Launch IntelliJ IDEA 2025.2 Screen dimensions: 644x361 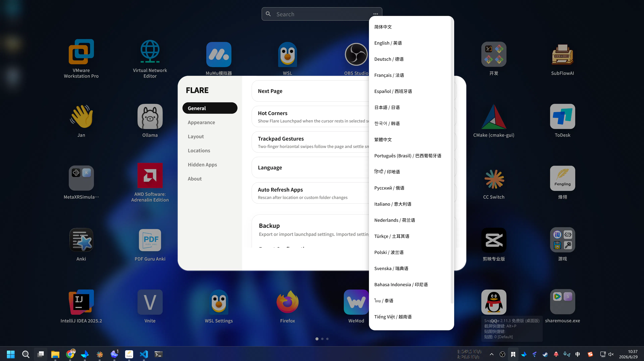pos(81,302)
